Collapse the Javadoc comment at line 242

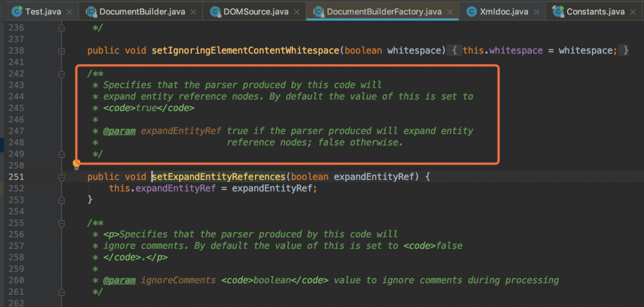pos(61,74)
